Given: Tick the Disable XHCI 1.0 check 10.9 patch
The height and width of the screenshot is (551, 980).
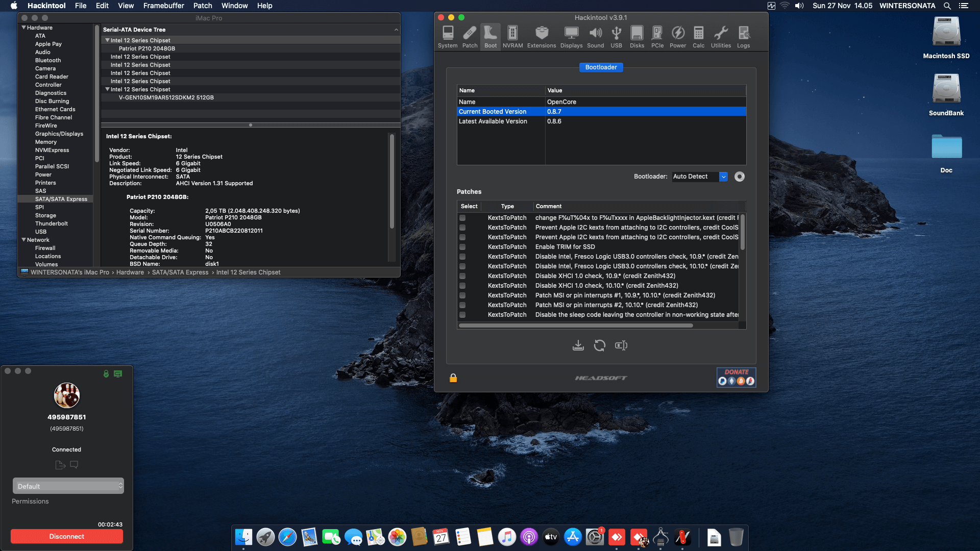Looking at the screenshot, I should 462,276.
